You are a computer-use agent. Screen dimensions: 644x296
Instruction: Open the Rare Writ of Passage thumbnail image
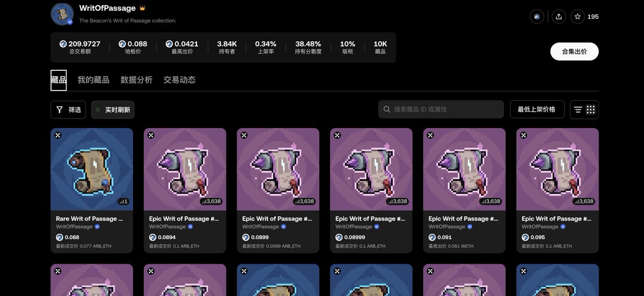point(92,169)
